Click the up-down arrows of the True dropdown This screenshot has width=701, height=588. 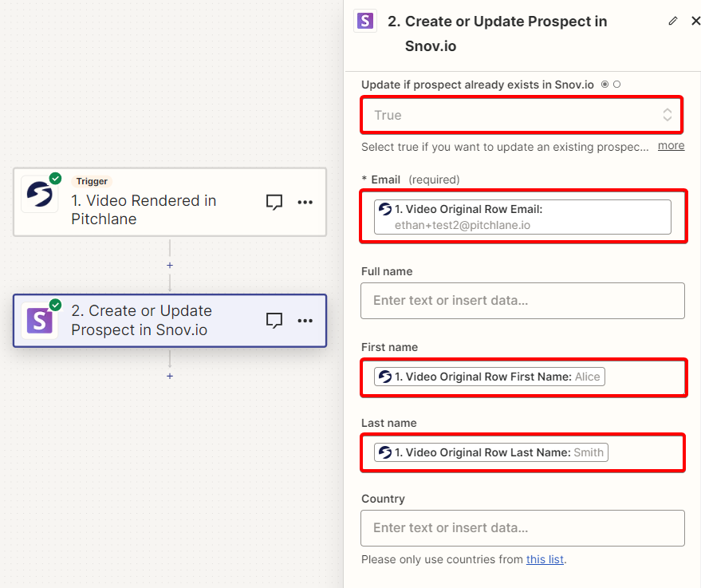(668, 115)
